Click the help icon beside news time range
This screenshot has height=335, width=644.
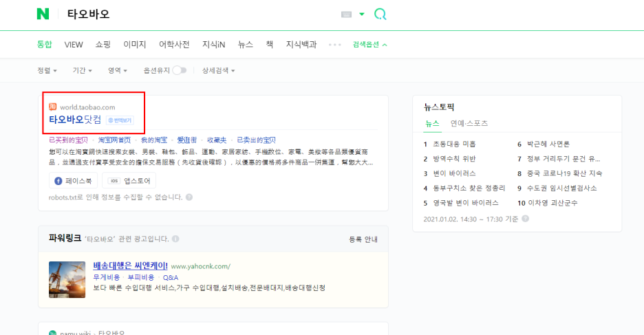coord(525,219)
